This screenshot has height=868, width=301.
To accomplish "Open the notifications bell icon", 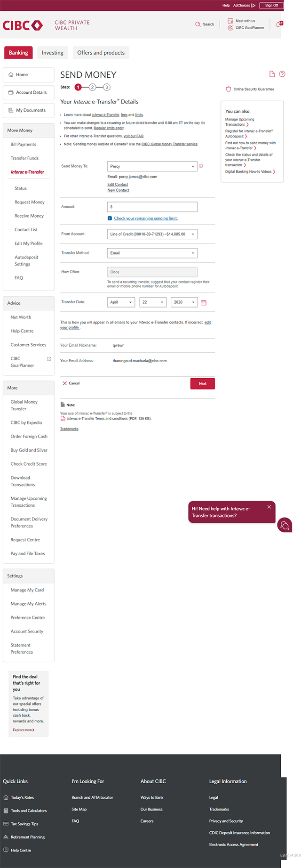I will pyautogui.click(x=279, y=24).
